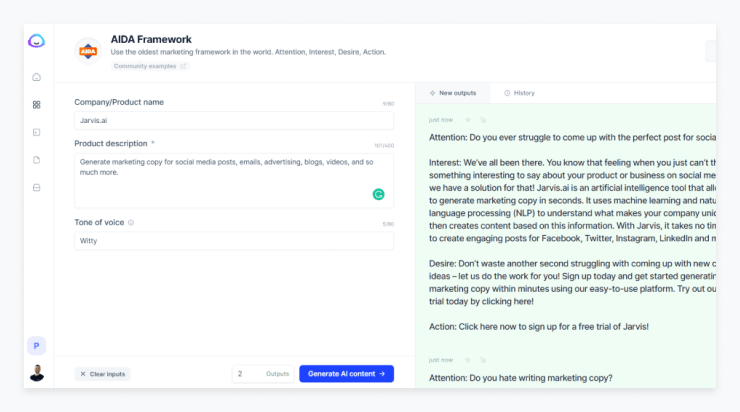Screen dimensions: 740x412
Task: Click the Company/Product name field
Action: coord(234,120)
